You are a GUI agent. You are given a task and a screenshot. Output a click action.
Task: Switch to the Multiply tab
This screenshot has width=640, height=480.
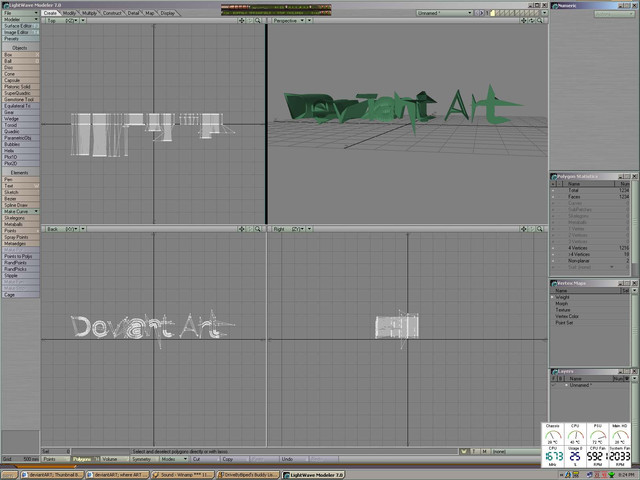(89, 13)
